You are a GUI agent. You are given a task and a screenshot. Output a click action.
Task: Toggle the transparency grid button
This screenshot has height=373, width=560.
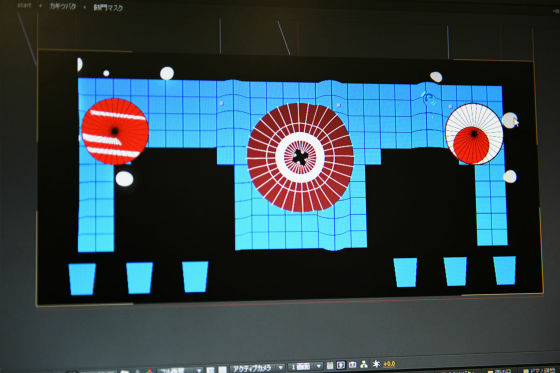click(222, 369)
